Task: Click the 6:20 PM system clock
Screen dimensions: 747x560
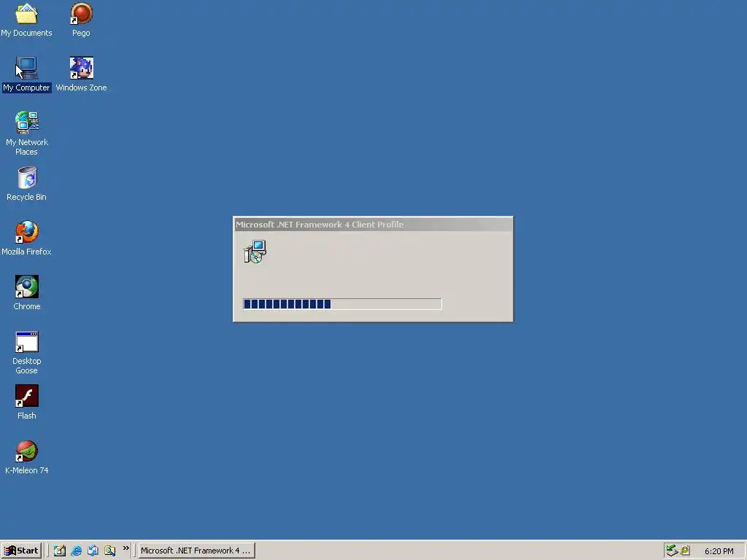Action: click(x=719, y=551)
